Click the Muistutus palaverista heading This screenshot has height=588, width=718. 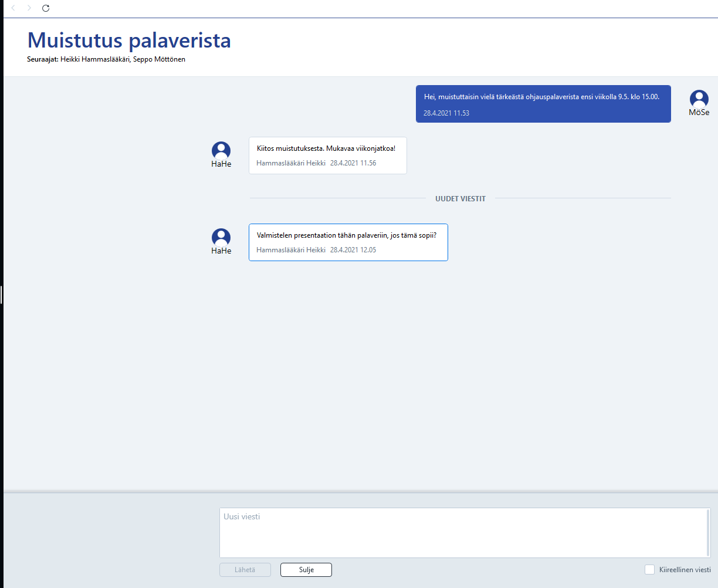(129, 40)
